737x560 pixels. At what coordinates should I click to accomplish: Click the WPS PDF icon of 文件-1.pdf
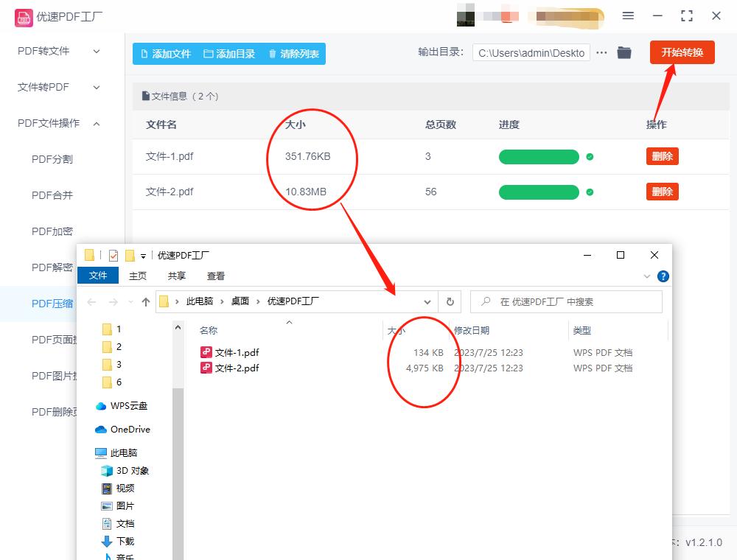click(x=208, y=352)
